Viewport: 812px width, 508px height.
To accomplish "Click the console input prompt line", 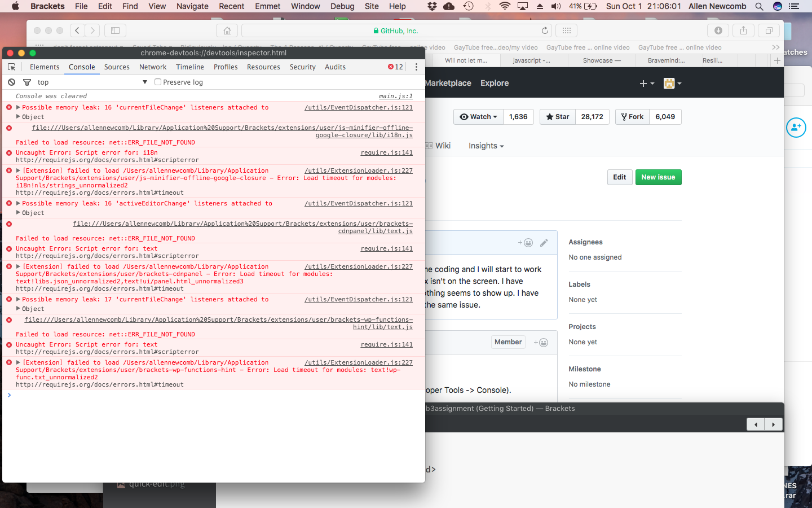I will [56, 395].
